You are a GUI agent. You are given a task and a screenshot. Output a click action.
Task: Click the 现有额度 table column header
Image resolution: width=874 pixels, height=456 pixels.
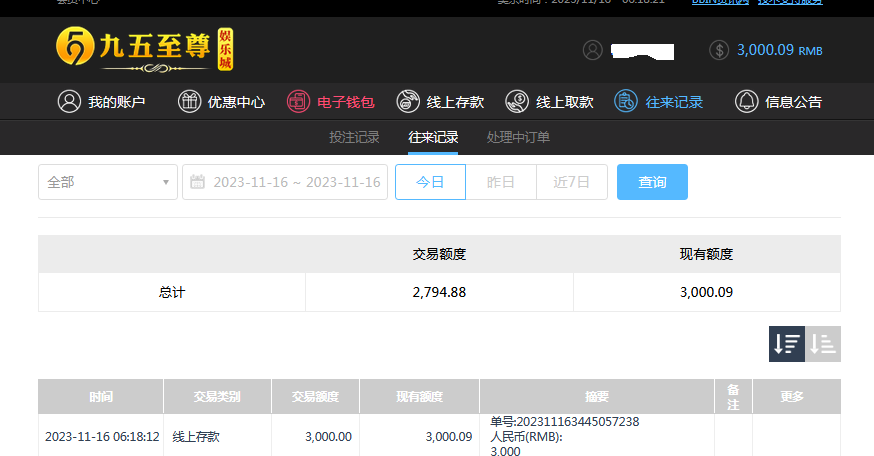[x=420, y=396]
